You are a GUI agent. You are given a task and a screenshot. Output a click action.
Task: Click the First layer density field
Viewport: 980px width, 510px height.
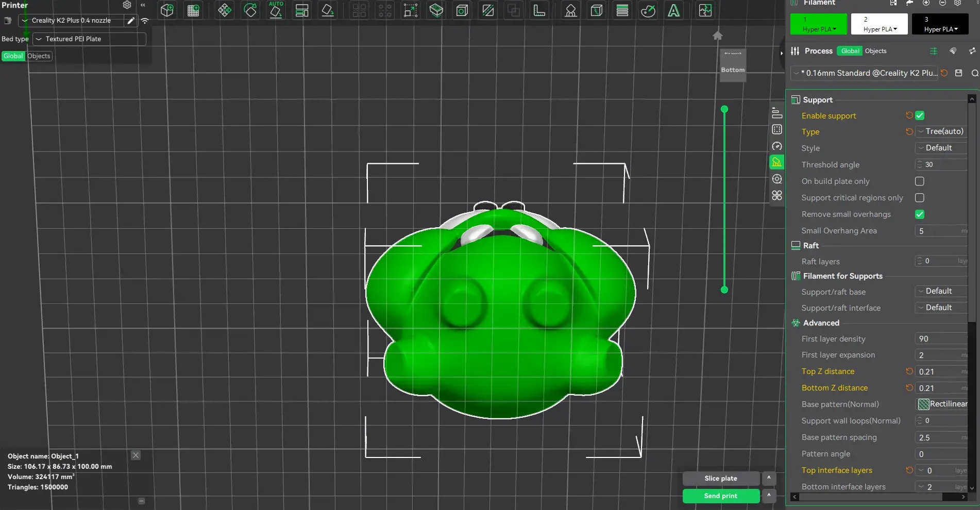pyautogui.click(x=941, y=339)
